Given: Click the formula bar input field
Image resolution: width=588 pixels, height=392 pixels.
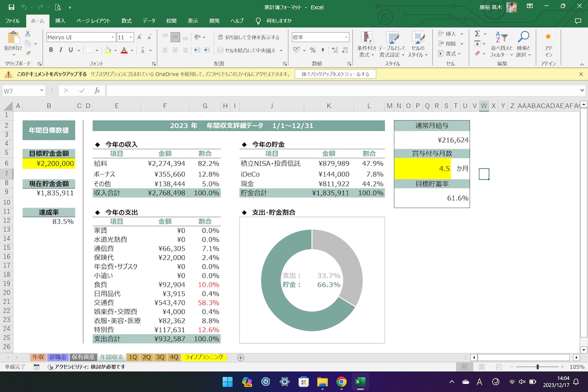Looking at the screenshot, I should 342,91.
